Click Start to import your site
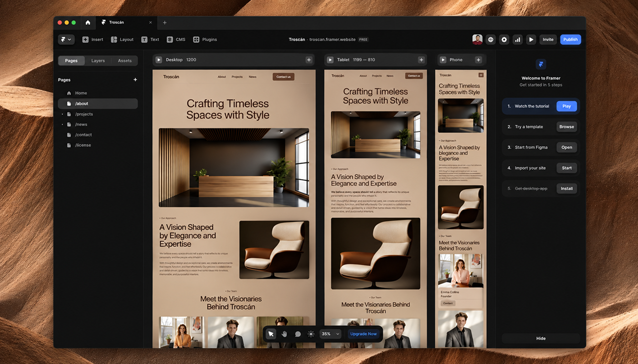The height and width of the screenshot is (364, 638). tap(566, 168)
